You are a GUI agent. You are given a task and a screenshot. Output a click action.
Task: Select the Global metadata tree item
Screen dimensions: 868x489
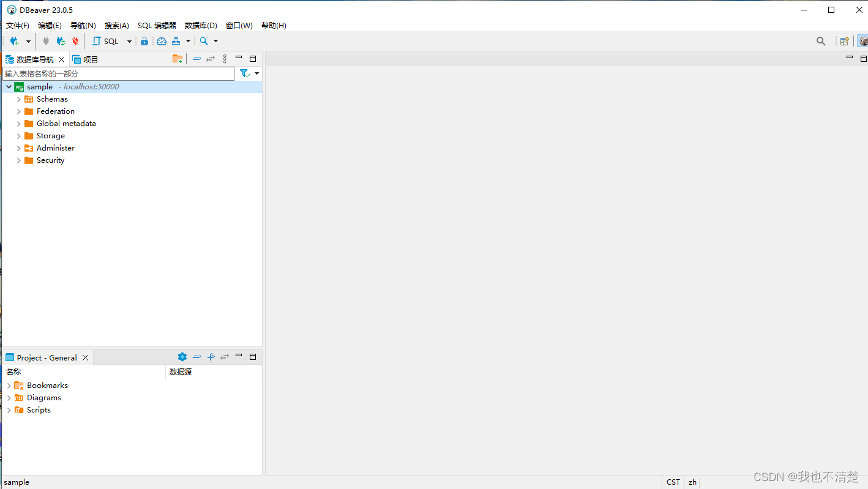click(66, 124)
